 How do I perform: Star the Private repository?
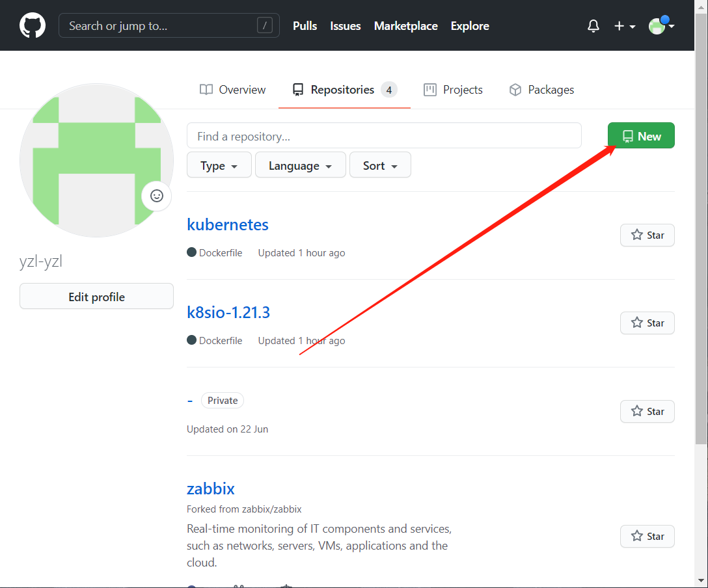(647, 412)
